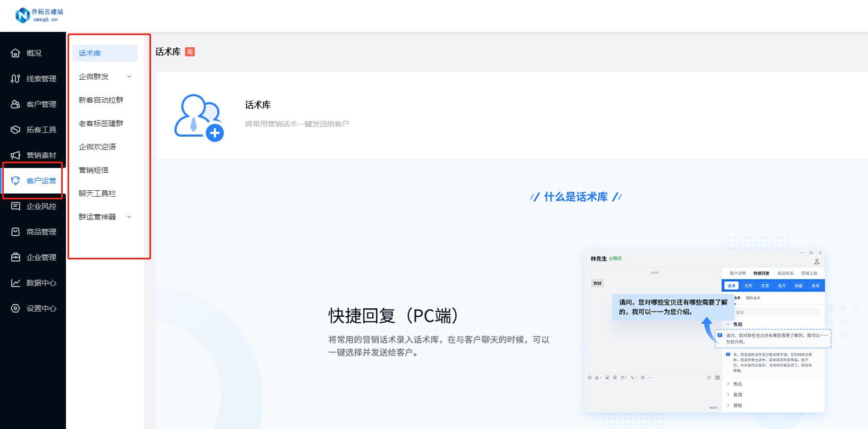
Task: Click the chat window demo screenshot
Action: click(705, 331)
